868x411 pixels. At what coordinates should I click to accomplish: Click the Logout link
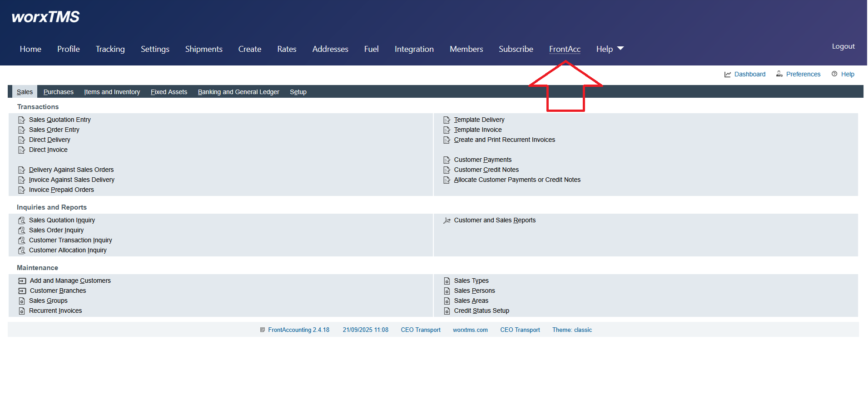pos(843,46)
